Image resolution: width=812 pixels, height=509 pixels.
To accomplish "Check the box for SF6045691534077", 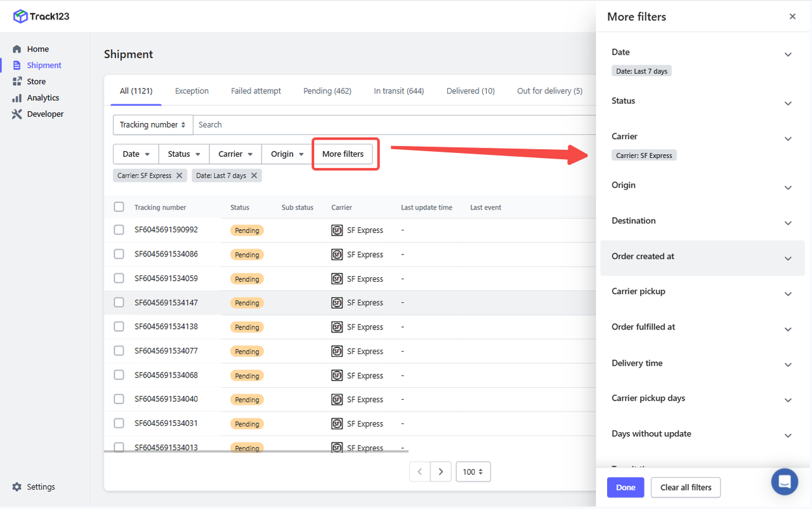I will click(119, 350).
